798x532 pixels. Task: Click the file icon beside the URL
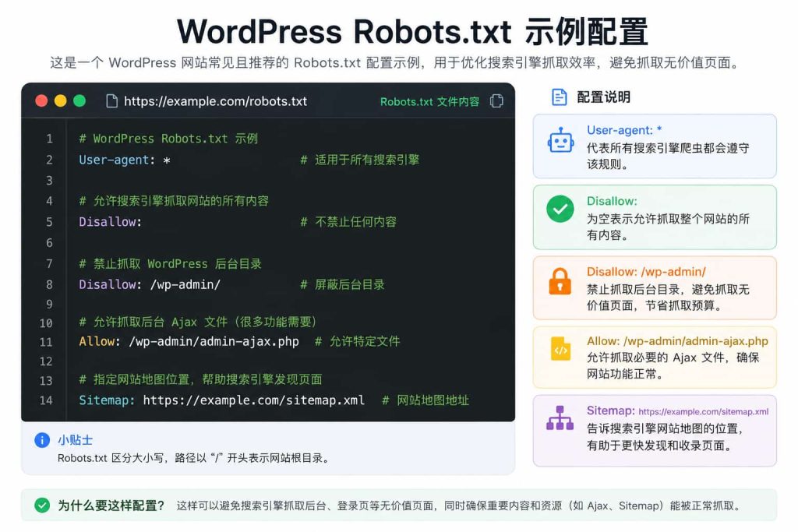click(x=111, y=100)
